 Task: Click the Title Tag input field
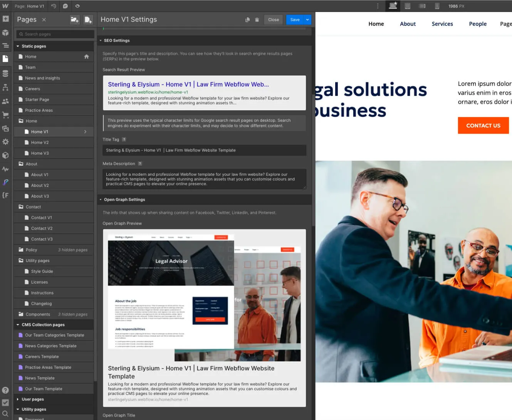204,150
